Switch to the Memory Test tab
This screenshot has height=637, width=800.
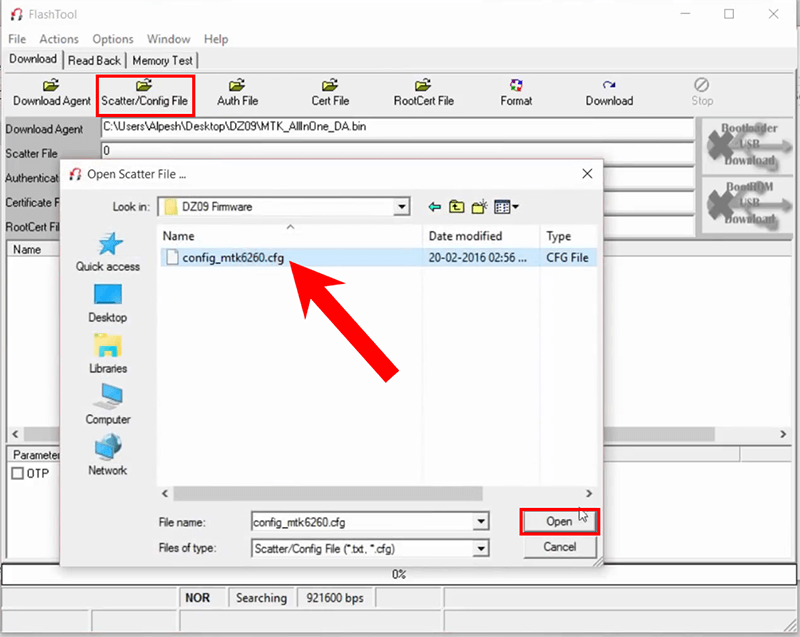coord(162,61)
